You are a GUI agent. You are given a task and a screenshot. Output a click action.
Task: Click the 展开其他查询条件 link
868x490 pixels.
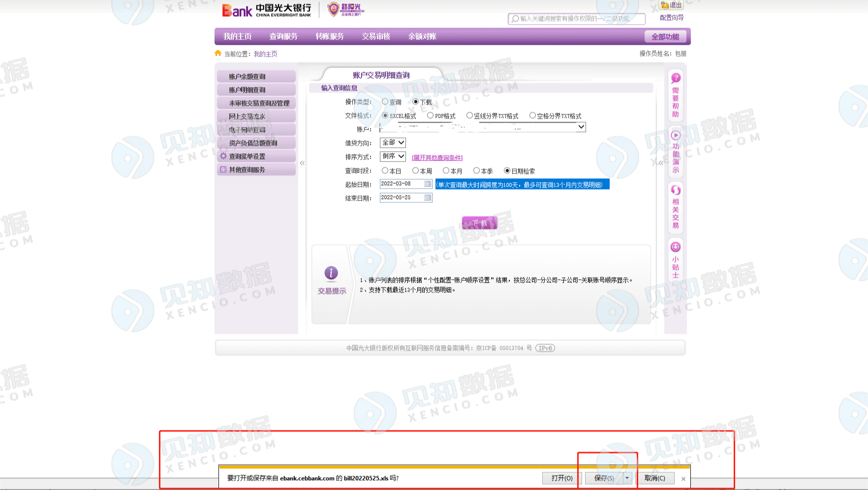437,158
